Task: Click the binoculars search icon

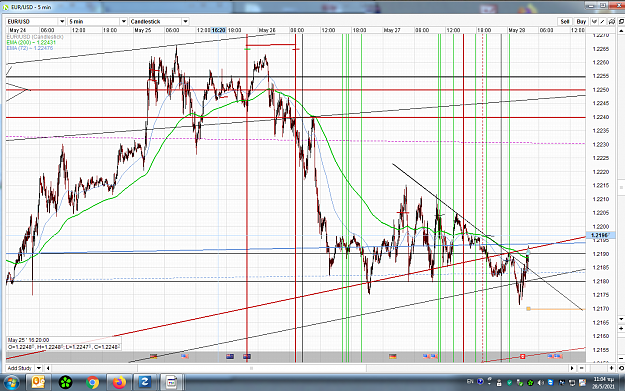Action: coord(611,22)
